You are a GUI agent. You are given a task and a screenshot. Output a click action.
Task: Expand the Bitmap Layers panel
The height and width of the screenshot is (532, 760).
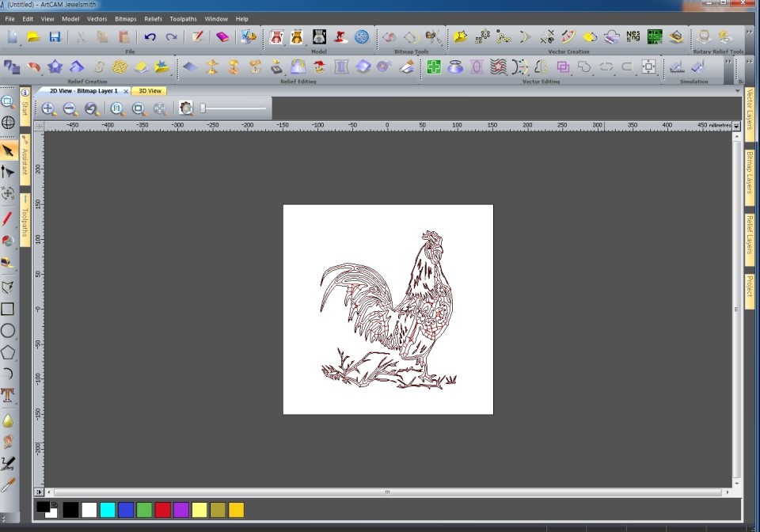pos(750,177)
